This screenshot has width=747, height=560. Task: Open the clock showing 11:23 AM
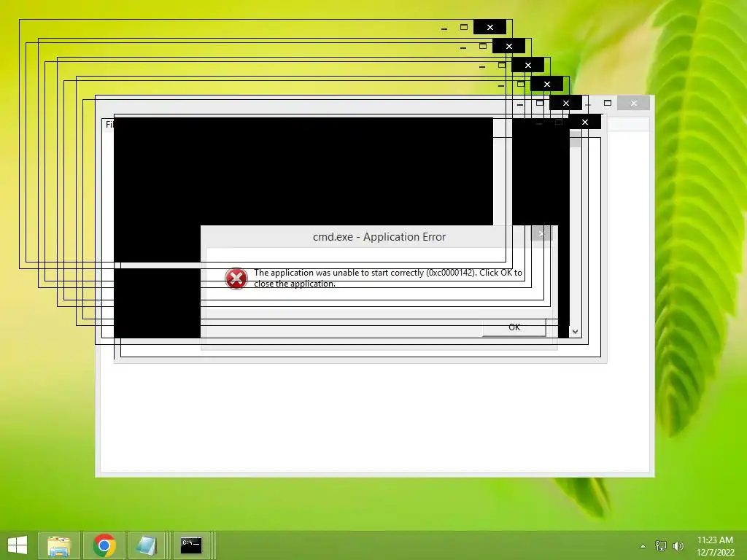[715, 545]
